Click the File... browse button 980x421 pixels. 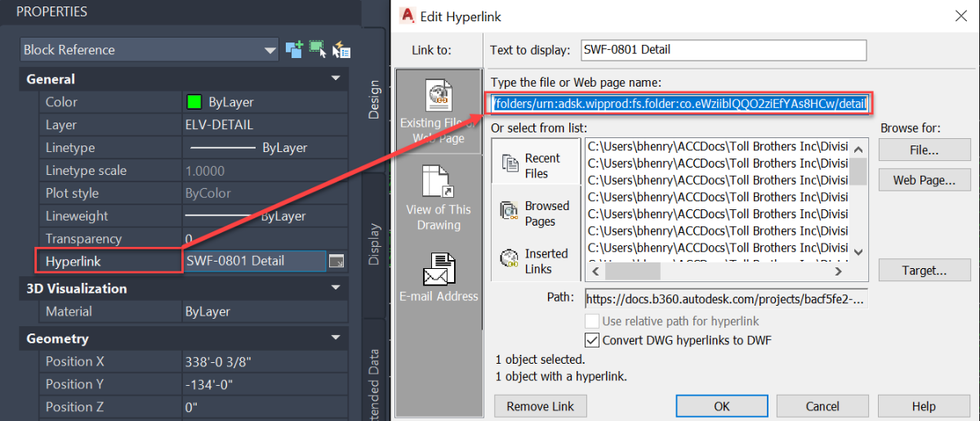(924, 150)
